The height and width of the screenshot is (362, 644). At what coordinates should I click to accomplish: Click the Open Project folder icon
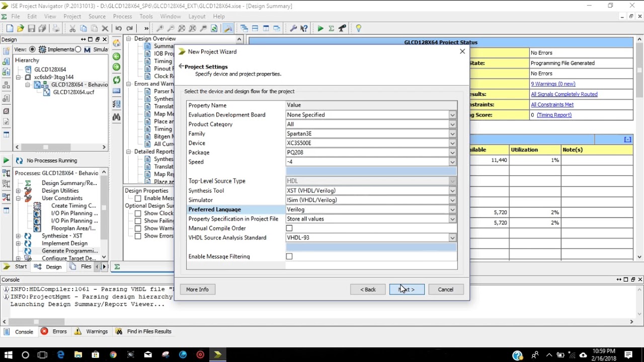[x=20, y=29]
